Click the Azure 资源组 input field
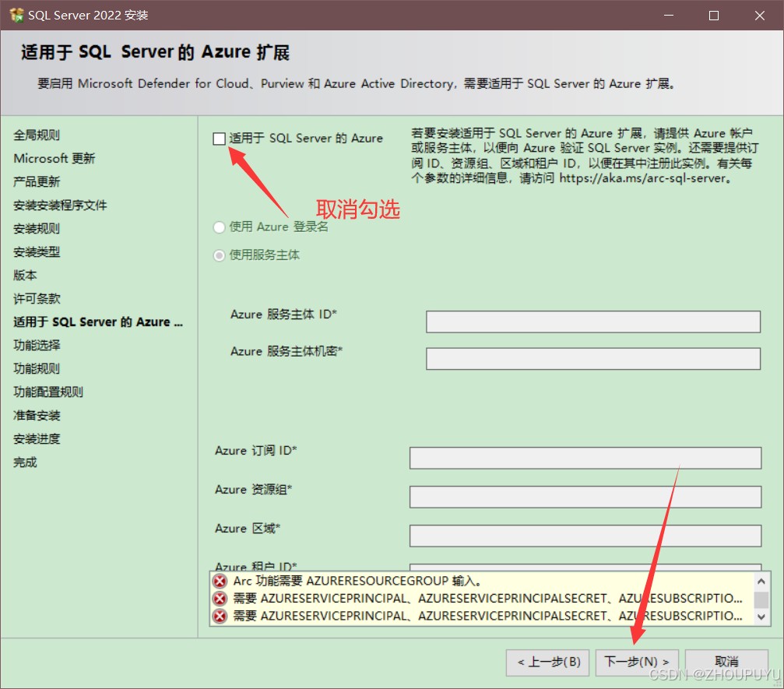This screenshot has height=689, width=784. [x=585, y=497]
